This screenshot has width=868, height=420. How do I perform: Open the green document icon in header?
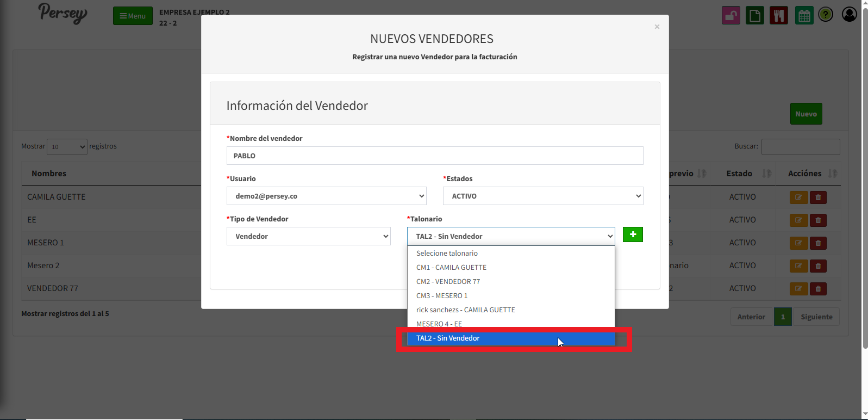point(755,15)
